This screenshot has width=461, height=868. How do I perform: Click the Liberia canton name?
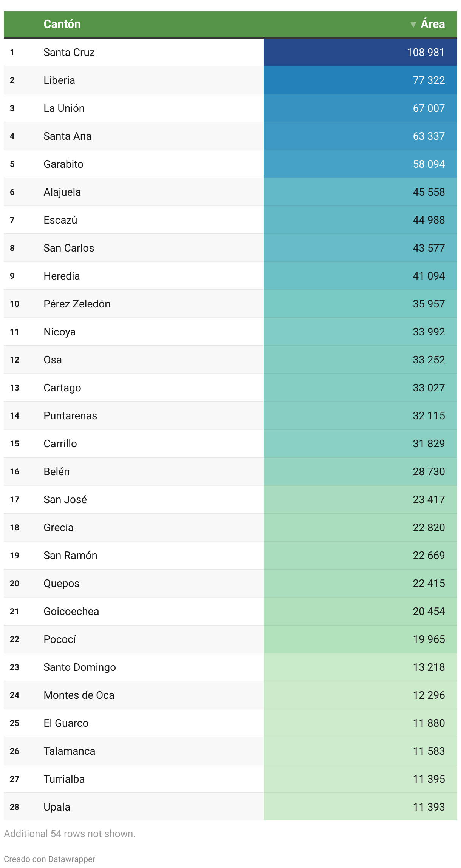[x=59, y=80]
